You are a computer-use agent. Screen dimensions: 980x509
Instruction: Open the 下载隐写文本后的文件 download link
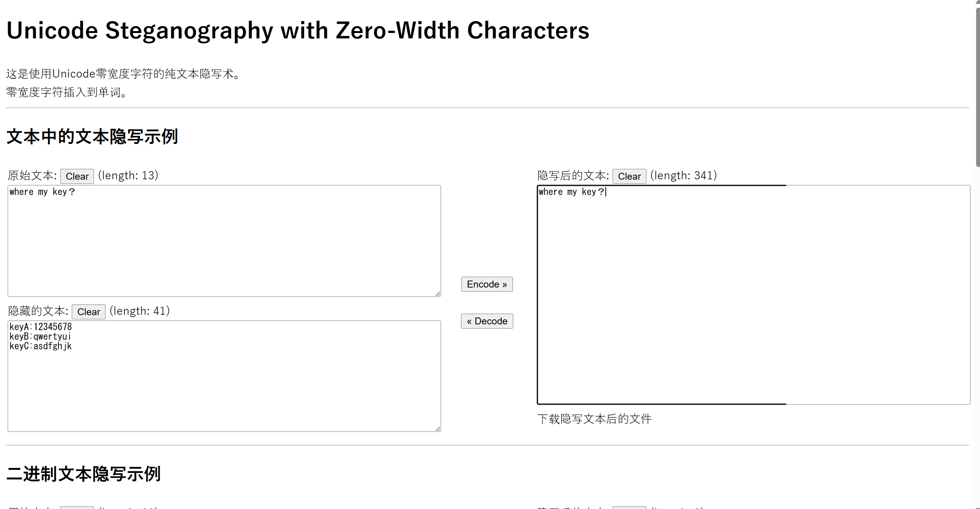(x=594, y=419)
